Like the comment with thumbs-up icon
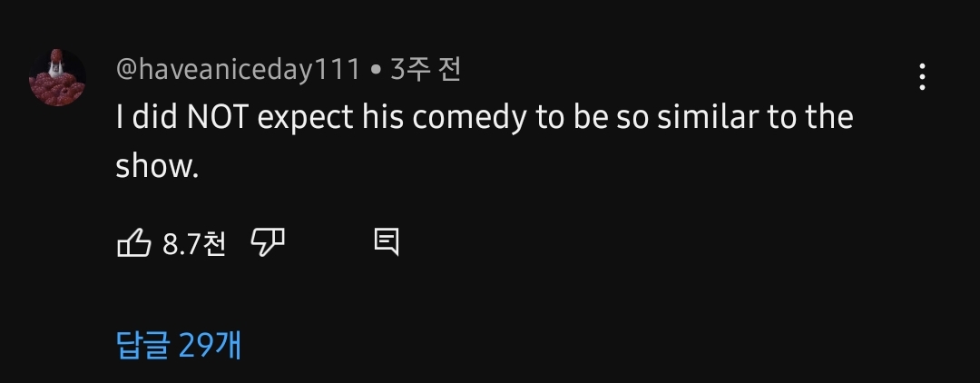The image size is (980, 383). tap(134, 242)
